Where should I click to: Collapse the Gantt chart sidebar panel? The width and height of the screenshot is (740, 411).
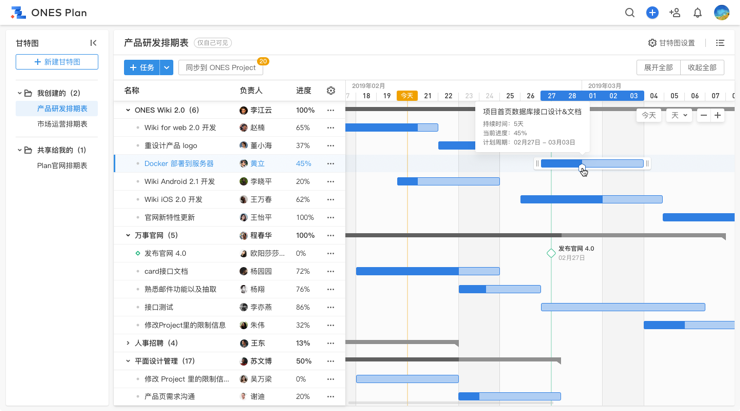93,43
